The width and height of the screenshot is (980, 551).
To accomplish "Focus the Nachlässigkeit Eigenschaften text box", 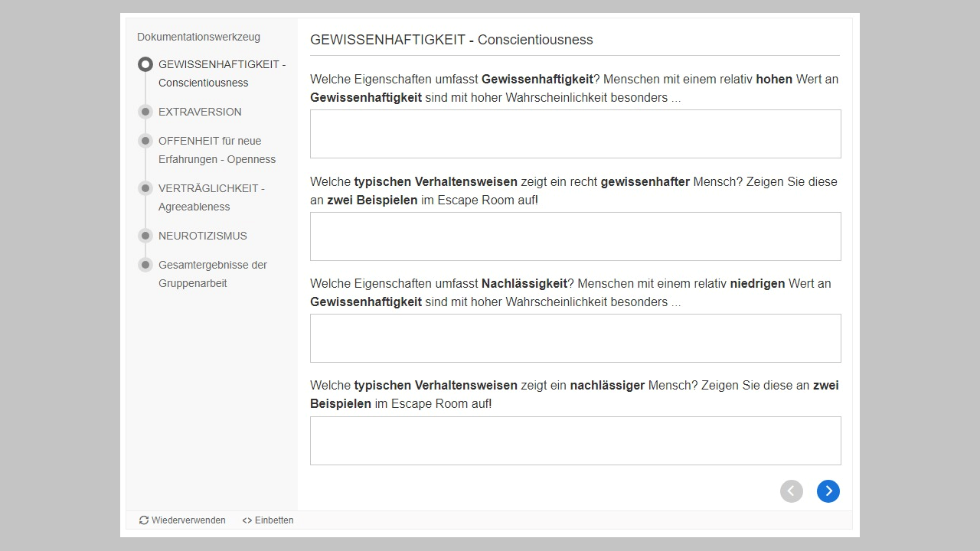I will [x=575, y=338].
